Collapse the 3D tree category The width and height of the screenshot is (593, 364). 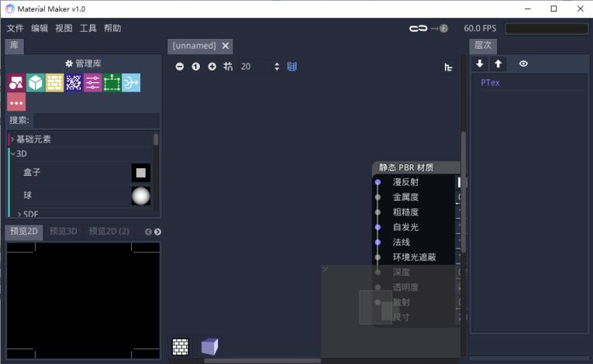click(12, 154)
